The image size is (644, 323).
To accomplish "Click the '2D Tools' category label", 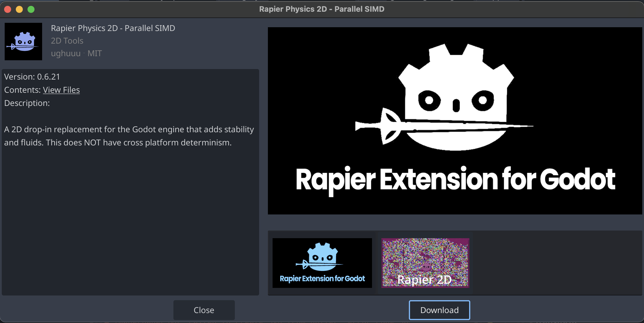I will [67, 41].
